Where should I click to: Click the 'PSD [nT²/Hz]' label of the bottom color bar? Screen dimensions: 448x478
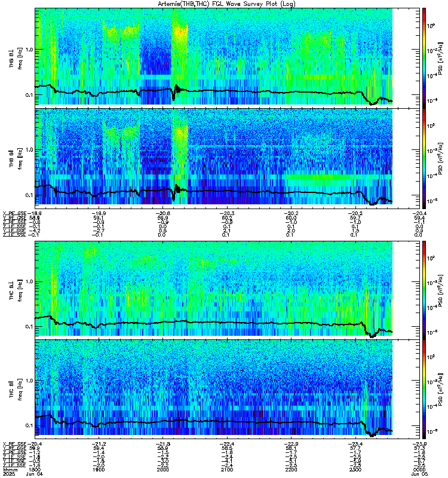(x=441, y=390)
